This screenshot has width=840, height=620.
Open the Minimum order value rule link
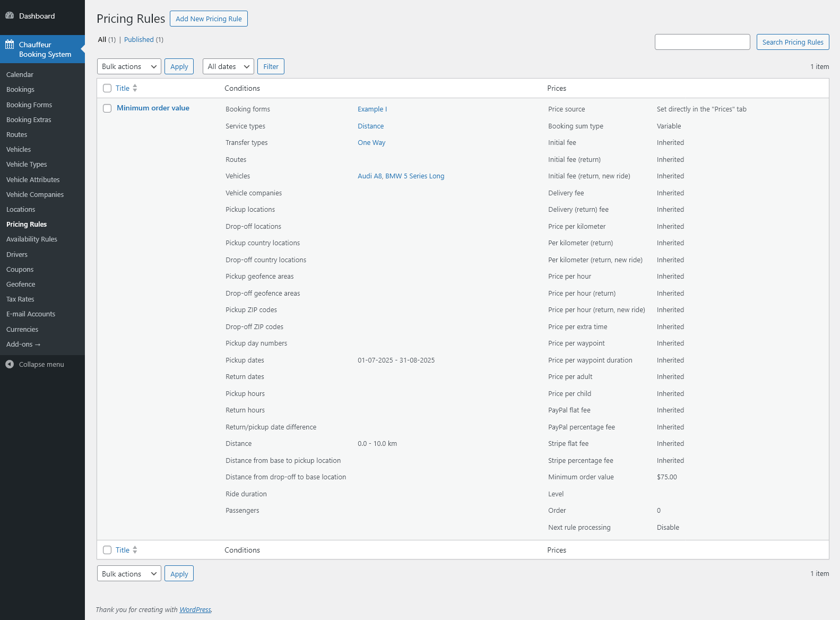pos(153,108)
